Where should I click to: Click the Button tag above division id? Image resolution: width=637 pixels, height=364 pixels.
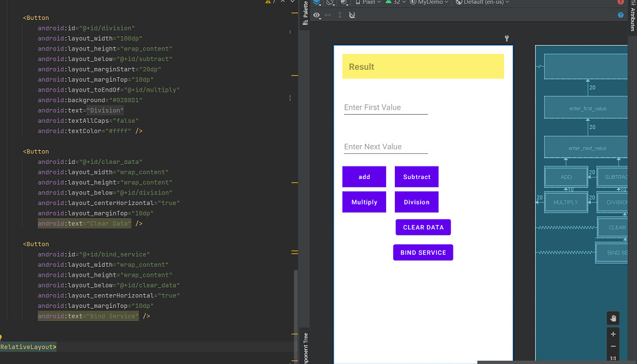click(x=36, y=18)
